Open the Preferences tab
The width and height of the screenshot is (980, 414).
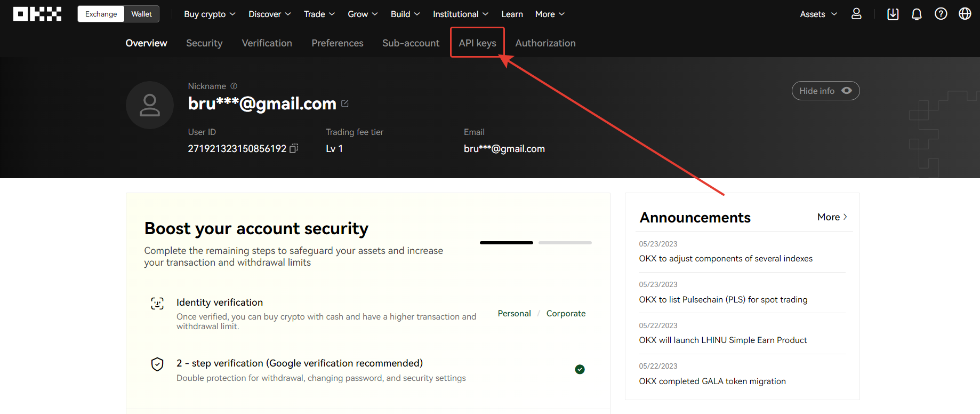[x=338, y=43]
